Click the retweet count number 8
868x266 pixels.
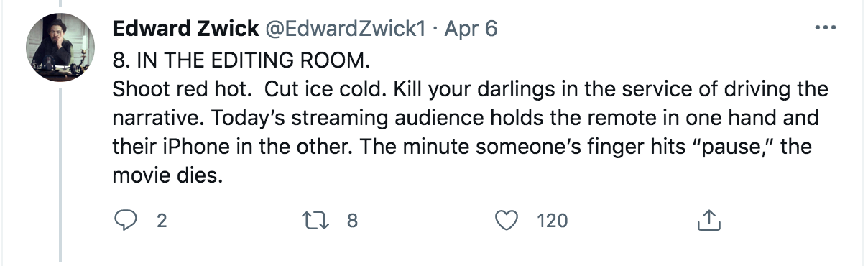pos(352,221)
